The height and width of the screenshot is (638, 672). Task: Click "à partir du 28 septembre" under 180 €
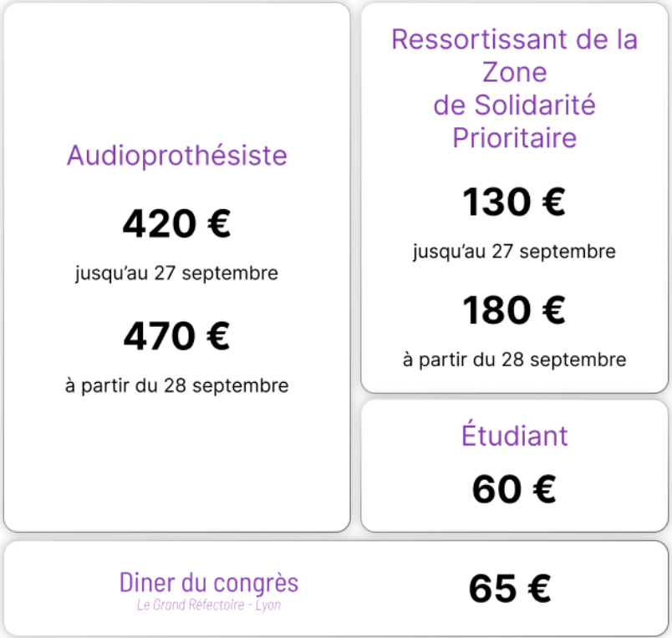tap(514, 360)
